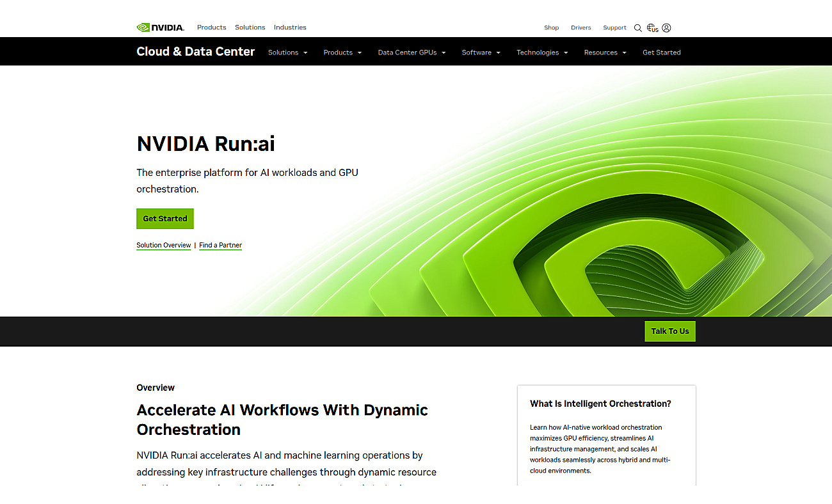Expand the Data Center GPUs dropdown
The width and height of the screenshot is (832, 504).
[412, 52]
